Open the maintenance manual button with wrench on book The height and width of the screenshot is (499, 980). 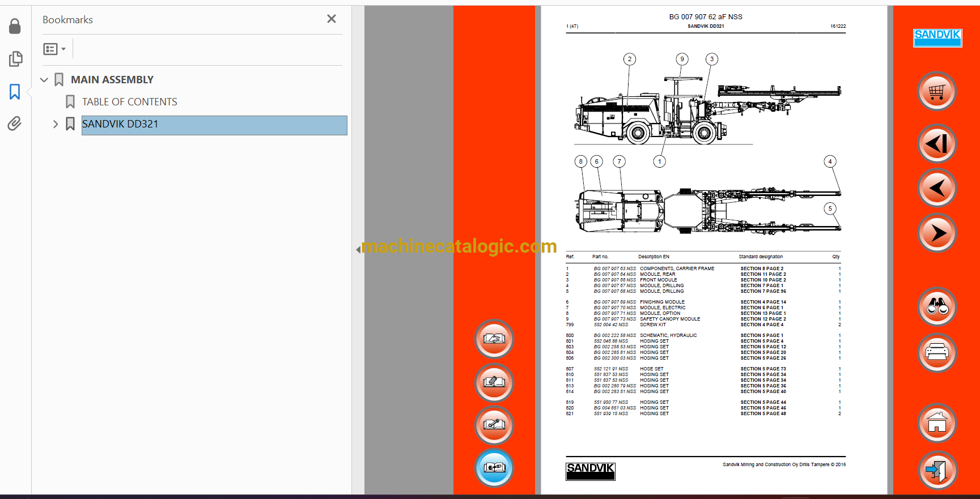click(x=494, y=425)
